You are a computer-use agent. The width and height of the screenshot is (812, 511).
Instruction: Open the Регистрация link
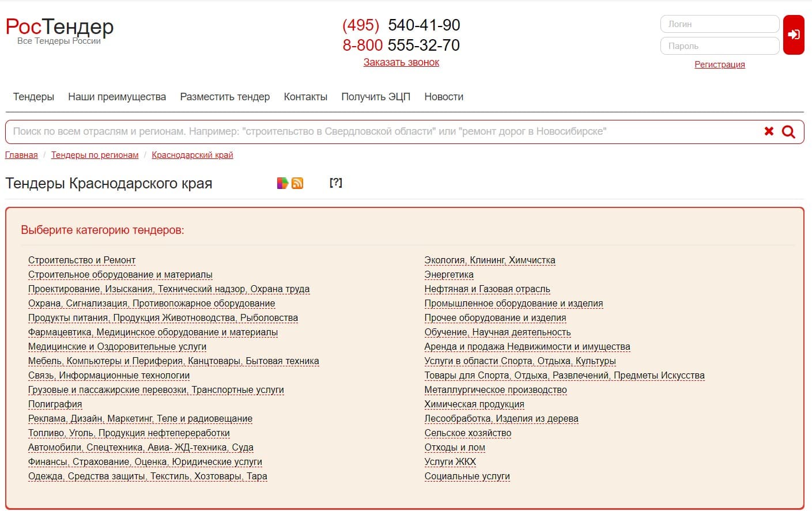719,65
